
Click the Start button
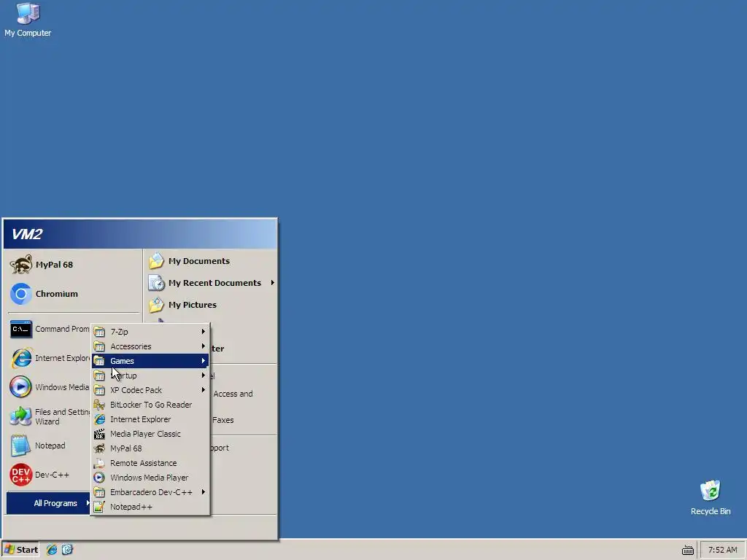(x=20, y=550)
